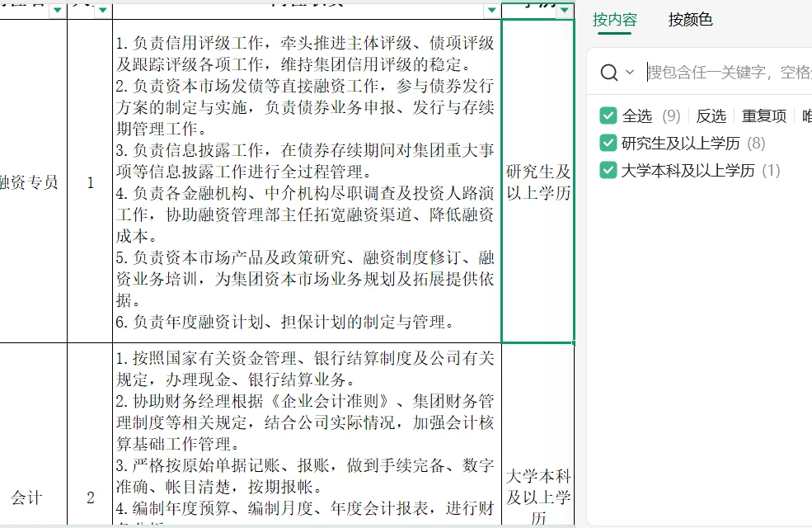Click the 重复项 button
The height and width of the screenshot is (528, 812).
[764, 115]
